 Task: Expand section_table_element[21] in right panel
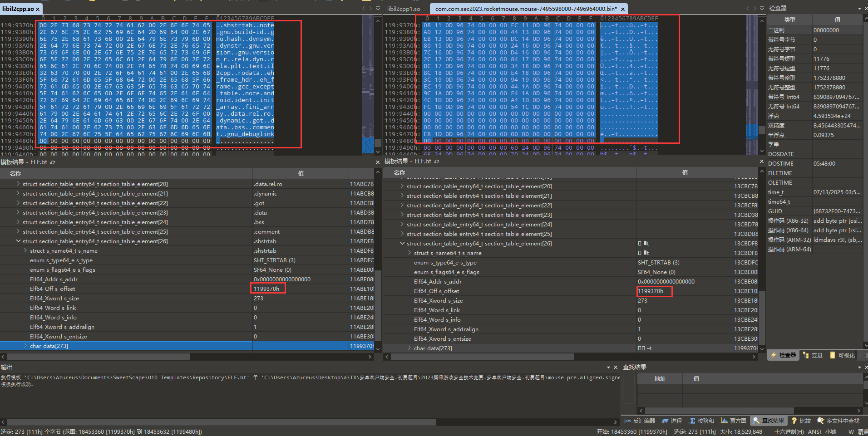(402, 196)
